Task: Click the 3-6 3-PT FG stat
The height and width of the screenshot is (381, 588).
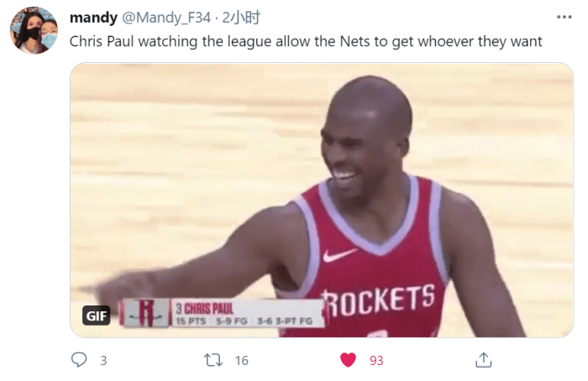Action: click(285, 321)
